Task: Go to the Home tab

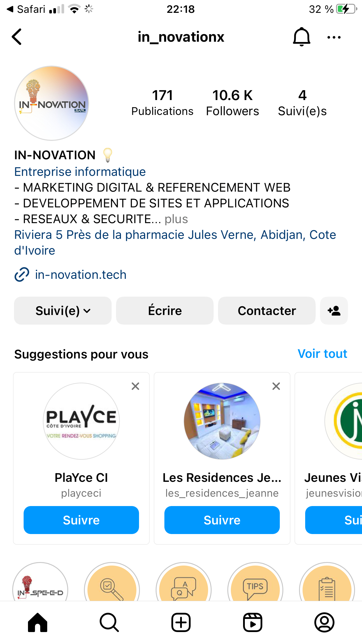Action: [x=38, y=622]
